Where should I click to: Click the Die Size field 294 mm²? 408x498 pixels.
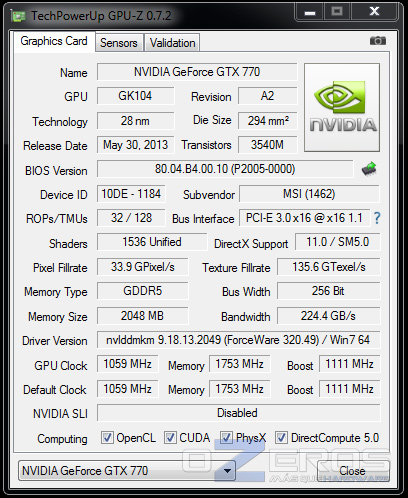coord(267,121)
